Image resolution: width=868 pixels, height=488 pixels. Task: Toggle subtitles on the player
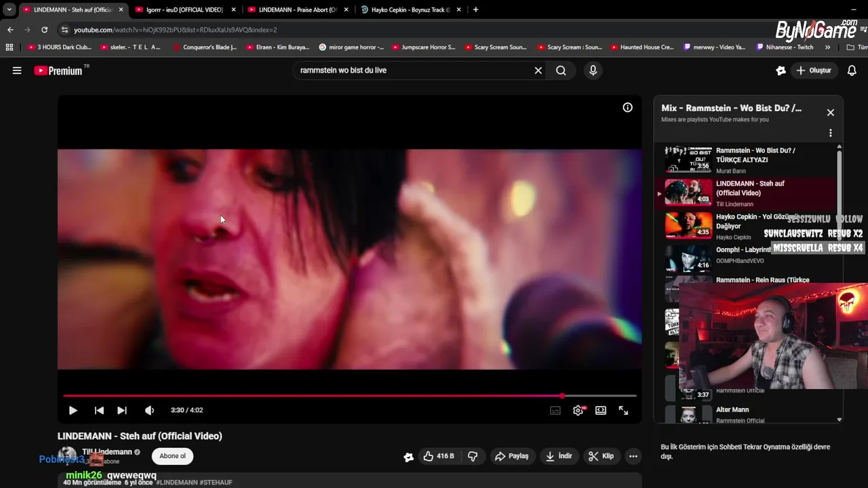pyautogui.click(x=555, y=410)
